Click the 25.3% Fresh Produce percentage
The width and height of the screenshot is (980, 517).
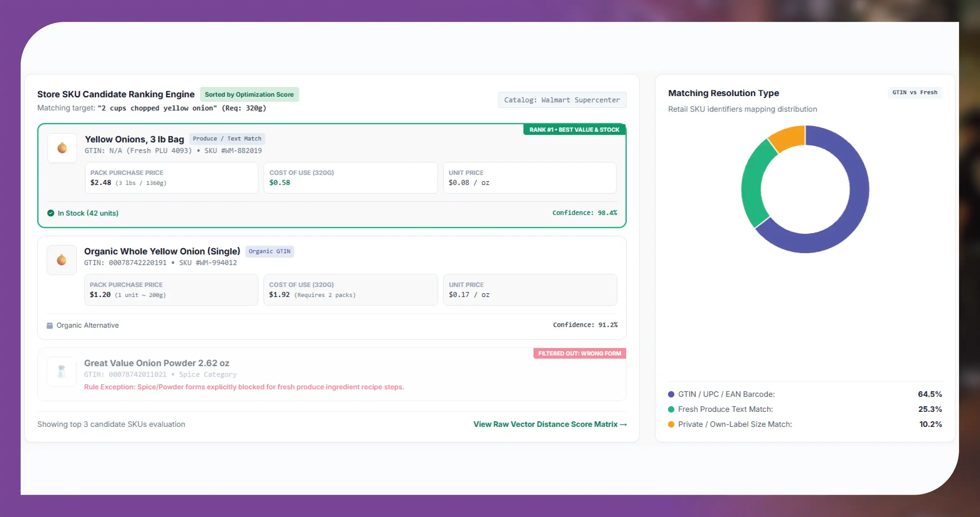pos(930,409)
